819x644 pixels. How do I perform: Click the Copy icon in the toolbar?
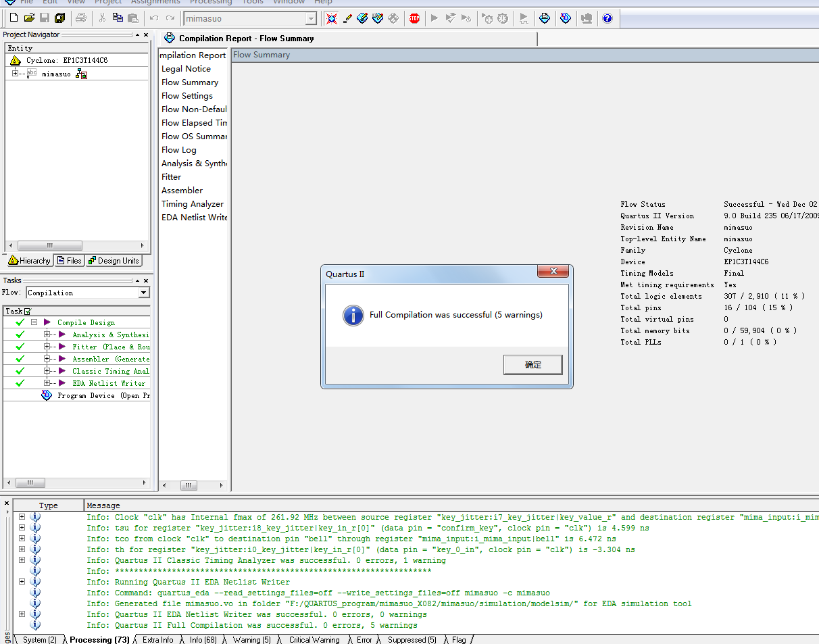point(118,18)
